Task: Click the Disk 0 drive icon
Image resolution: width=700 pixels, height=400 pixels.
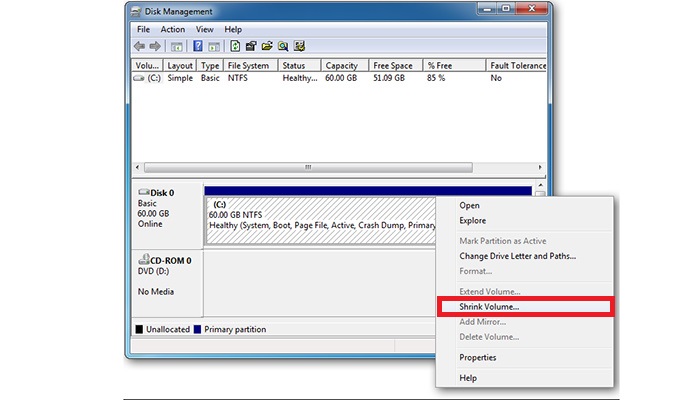Action: (142, 192)
